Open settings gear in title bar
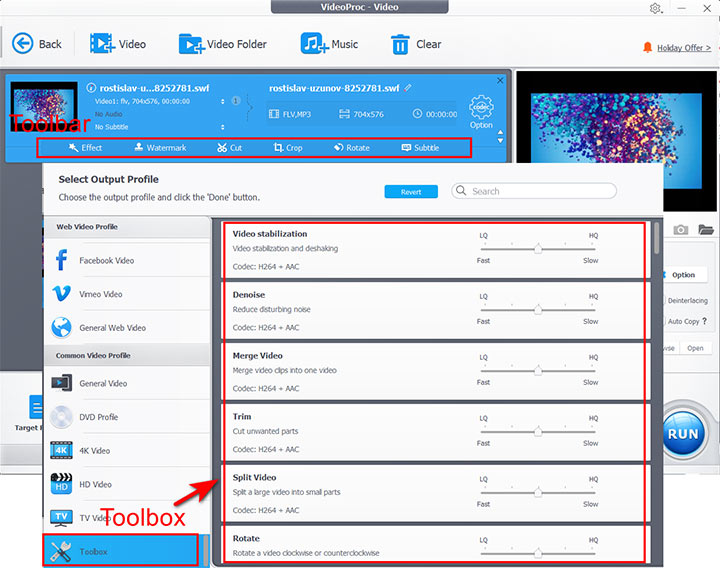Screen dimensions: 720x568 point(656,8)
